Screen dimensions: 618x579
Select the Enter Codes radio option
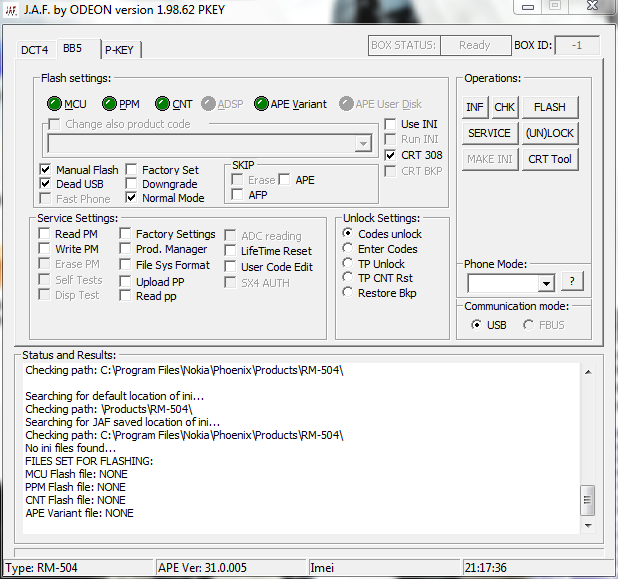[348, 248]
